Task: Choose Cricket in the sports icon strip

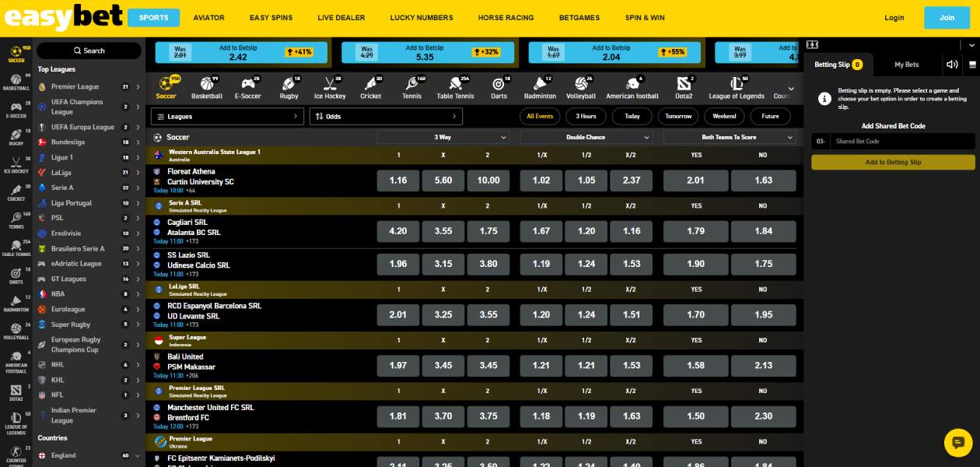Action: [x=370, y=88]
